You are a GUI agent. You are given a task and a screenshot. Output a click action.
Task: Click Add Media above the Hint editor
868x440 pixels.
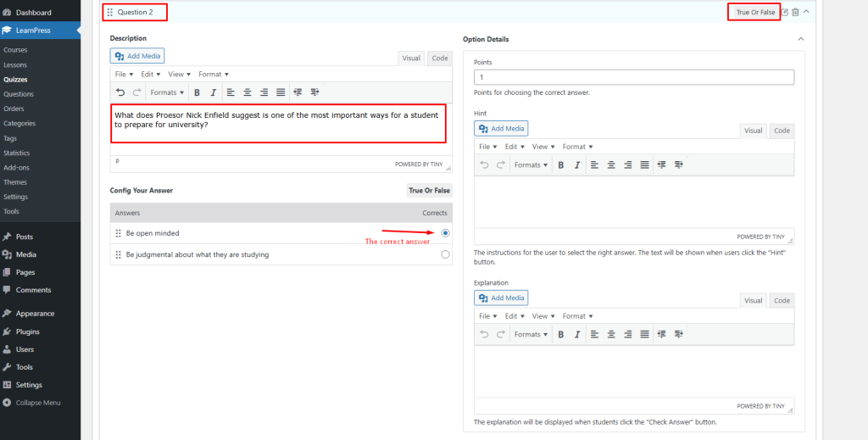tap(502, 128)
